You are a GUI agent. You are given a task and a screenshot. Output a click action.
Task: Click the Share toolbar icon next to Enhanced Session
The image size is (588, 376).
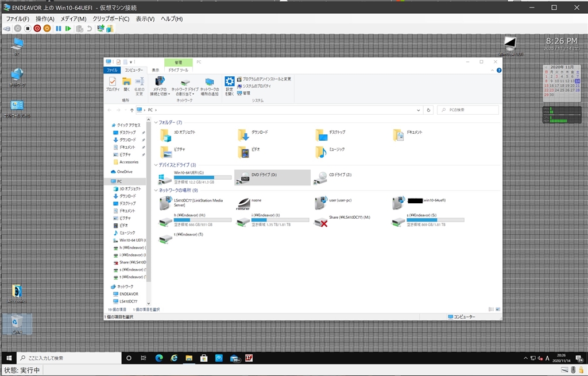click(x=110, y=29)
